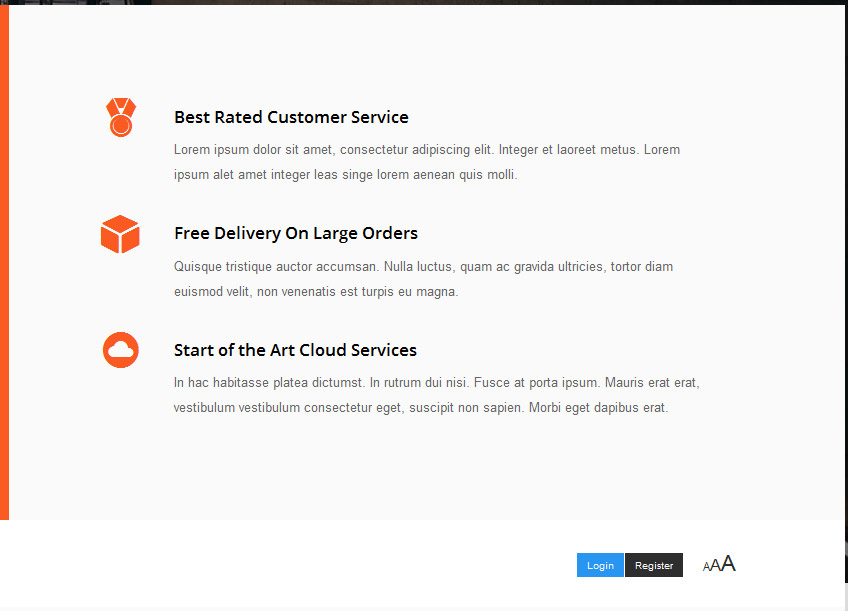Open the dark Register button
Screen dimensions: 848x611
[654, 565]
